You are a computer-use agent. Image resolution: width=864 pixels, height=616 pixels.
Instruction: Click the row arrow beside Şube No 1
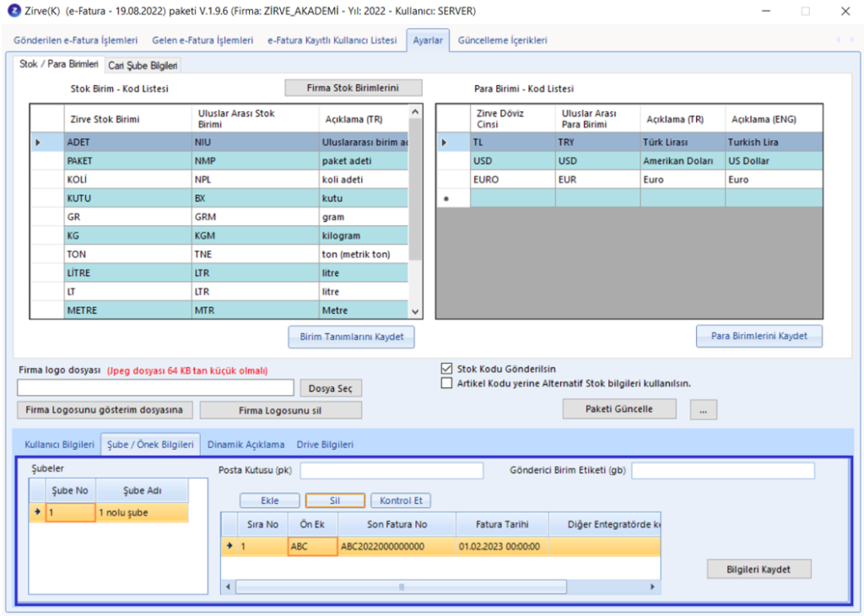(37, 512)
